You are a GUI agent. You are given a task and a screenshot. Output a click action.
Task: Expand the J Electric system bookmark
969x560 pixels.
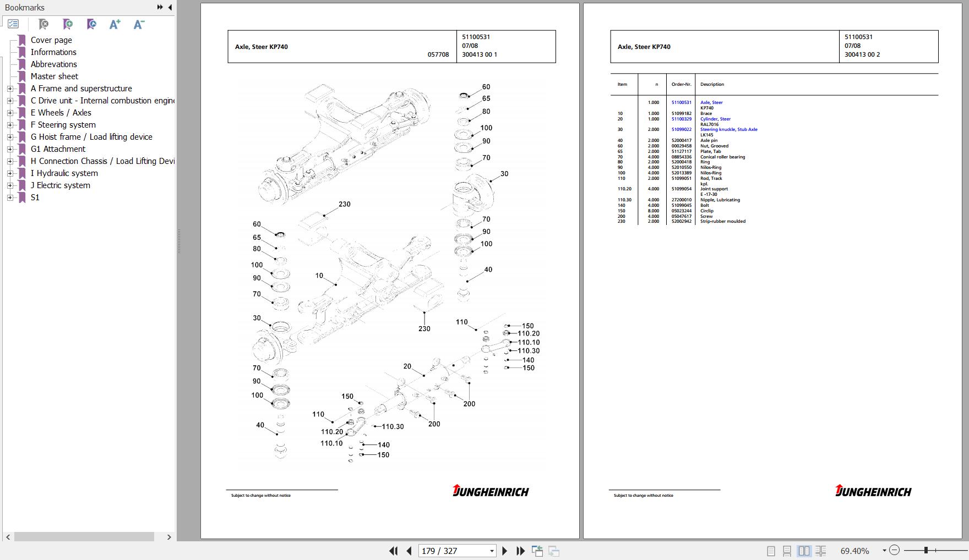click(10, 185)
